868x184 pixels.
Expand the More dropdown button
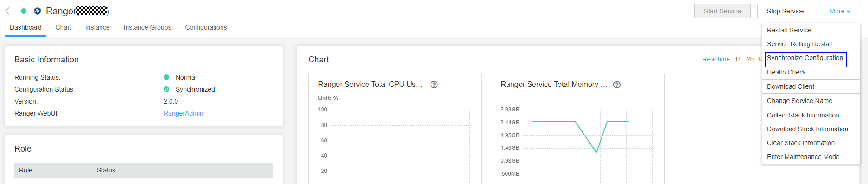point(840,11)
